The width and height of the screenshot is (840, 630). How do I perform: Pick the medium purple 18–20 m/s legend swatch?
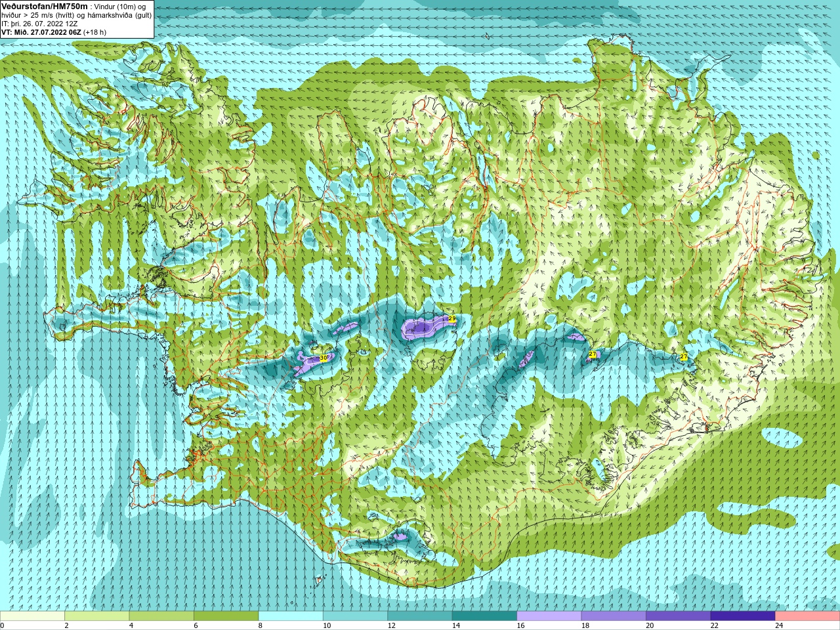pos(614,616)
